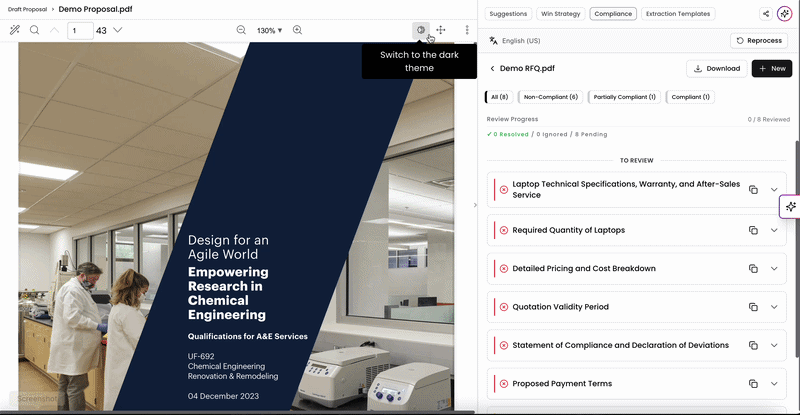Viewport: 800px width, 415px height.
Task: Zoom in on the PDF page
Action: pyautogui.click(x=297, y=30)
